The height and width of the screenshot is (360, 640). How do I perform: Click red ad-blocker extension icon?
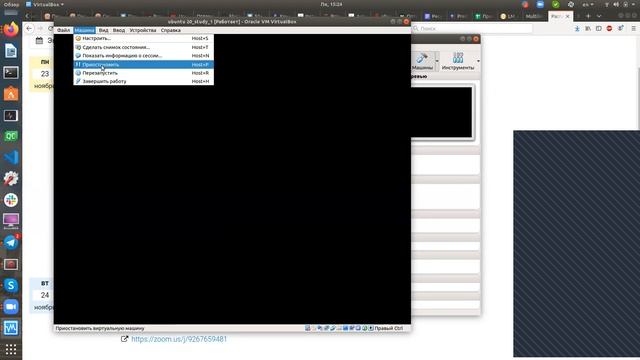tap(609, 29)
